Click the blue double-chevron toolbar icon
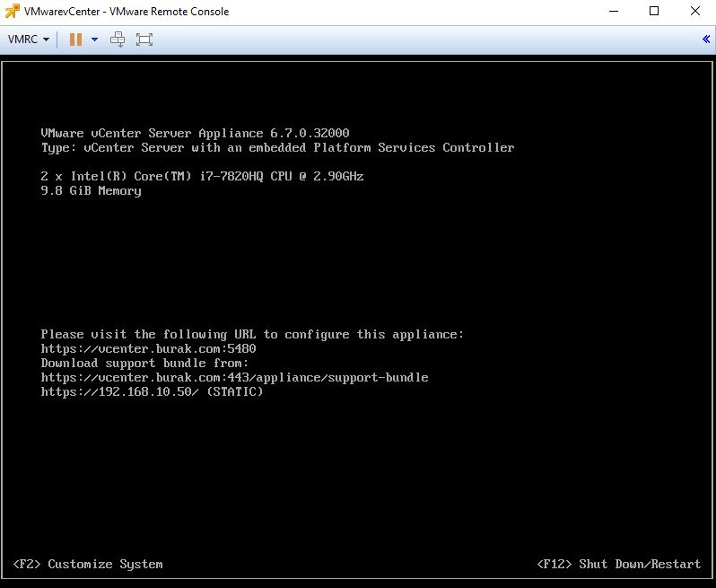Screen dimensions: 716x588 pos(706,39)
